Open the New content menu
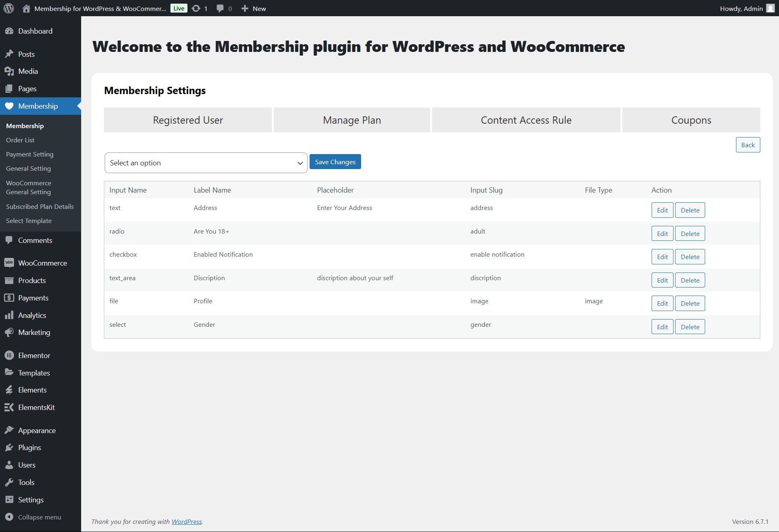 [254, 8]
